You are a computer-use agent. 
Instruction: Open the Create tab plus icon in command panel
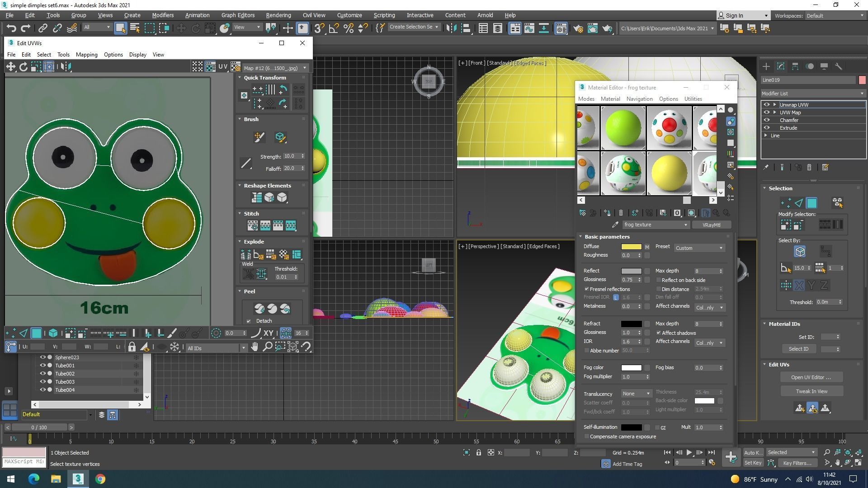pyautogui.click(x=766, y=66)
